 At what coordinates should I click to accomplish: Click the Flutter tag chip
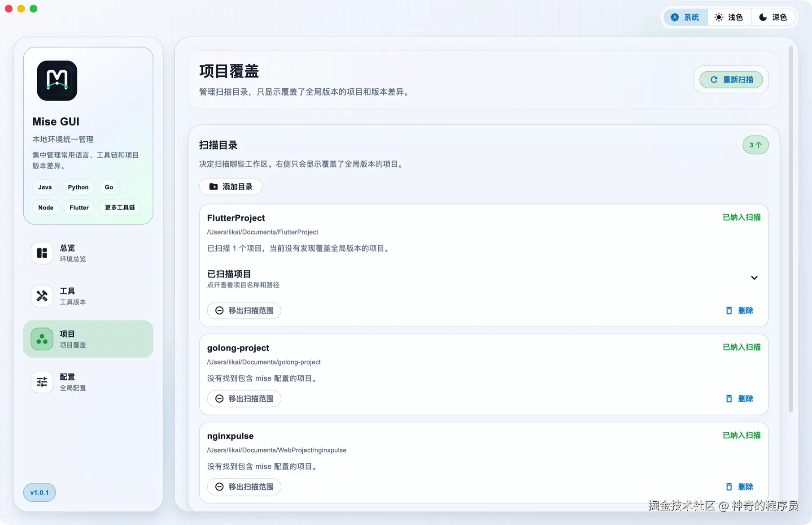coord(79,208)
